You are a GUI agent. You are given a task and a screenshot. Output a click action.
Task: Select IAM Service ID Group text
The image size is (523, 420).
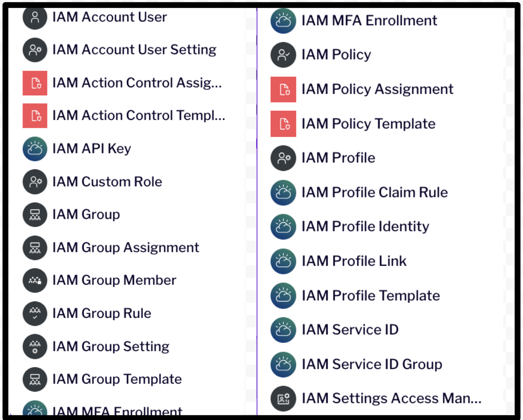pyautogui.click(x=372, y=365)
